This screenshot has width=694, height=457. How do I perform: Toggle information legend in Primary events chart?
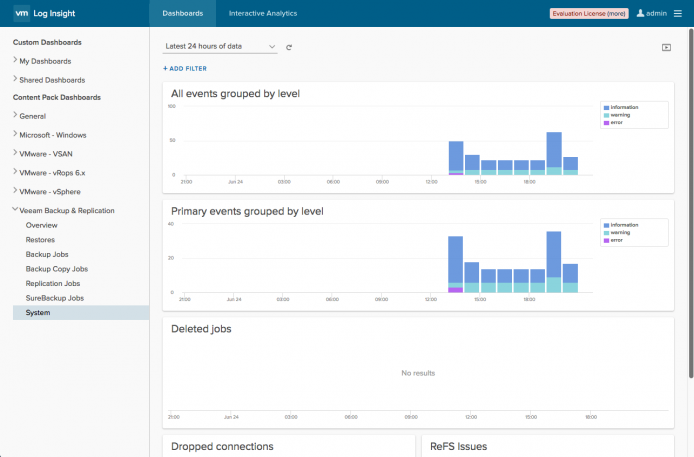(x=621, y=225)
